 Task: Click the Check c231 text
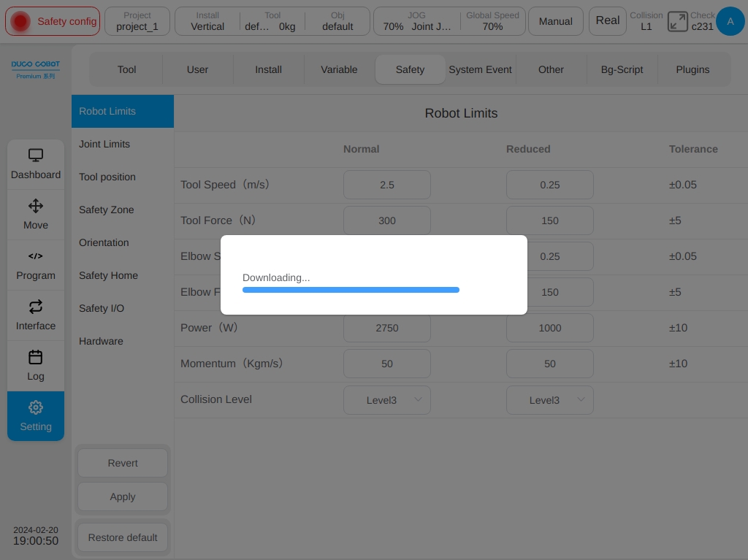pos(702,21)
